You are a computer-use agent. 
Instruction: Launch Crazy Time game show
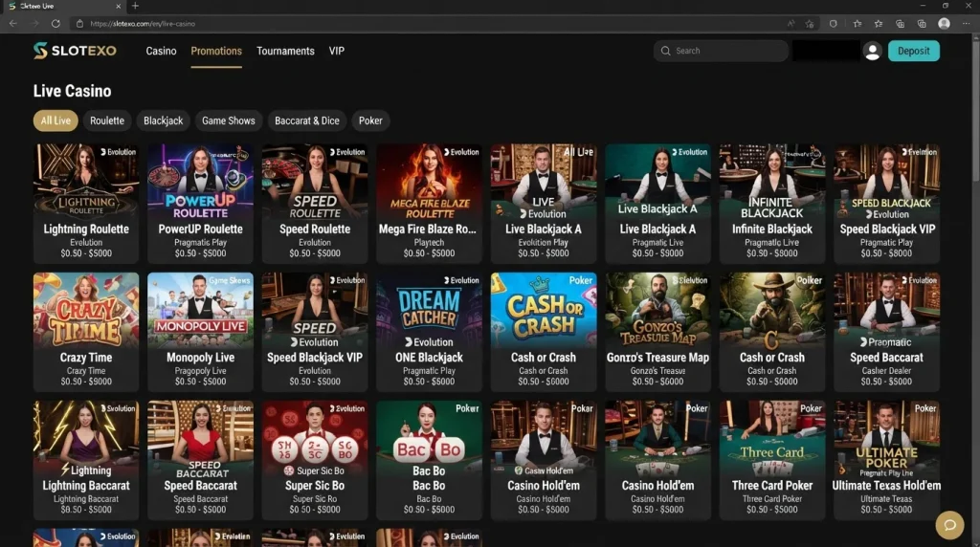86,332
